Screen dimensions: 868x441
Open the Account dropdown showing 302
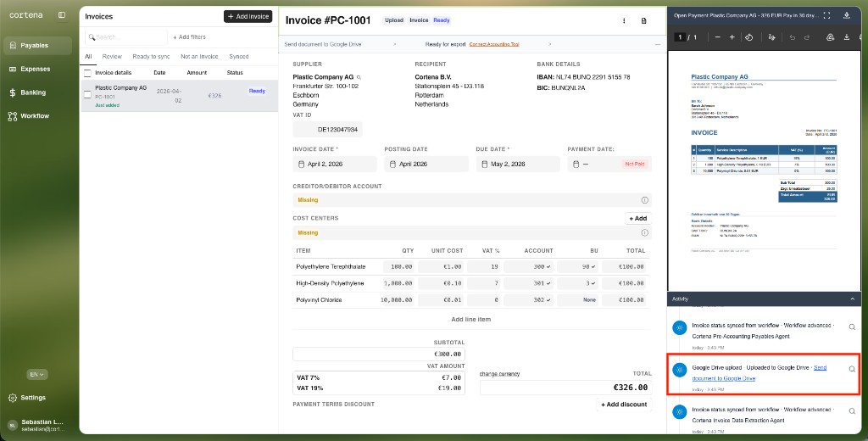pos(530,299)
